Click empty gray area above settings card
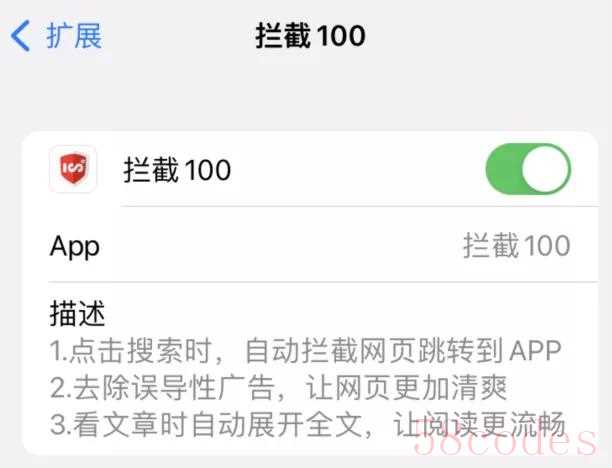This screenshot has height=468, width=612. [x=306, y=98]
